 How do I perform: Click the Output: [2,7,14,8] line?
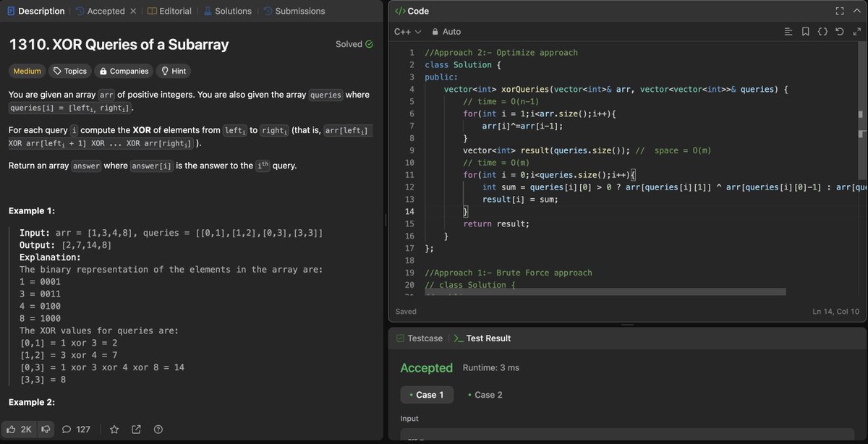66,245
